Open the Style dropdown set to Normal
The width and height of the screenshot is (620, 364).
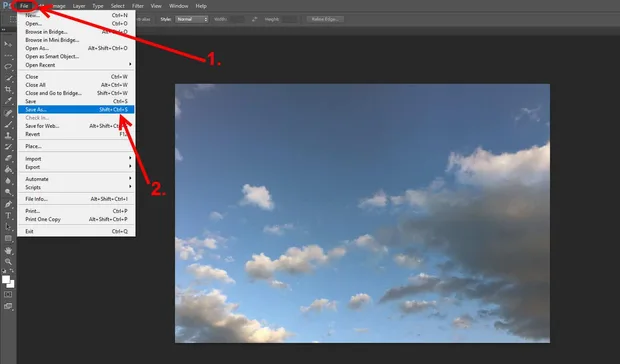(x=192, y=19)
